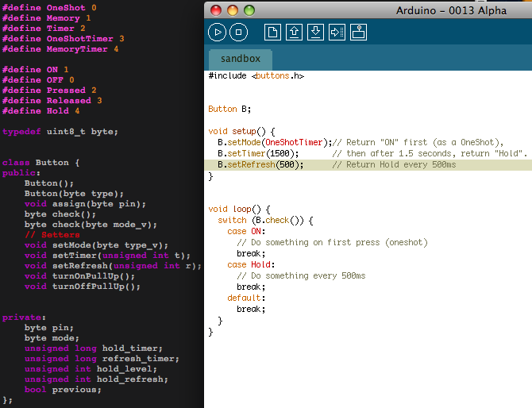
Task: Minimize the Arduino window with yellow button
Action: coord(233,10)
